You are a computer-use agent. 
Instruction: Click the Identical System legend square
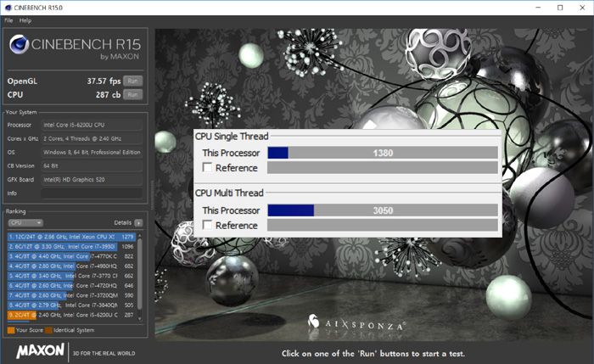tap(49, 330)
